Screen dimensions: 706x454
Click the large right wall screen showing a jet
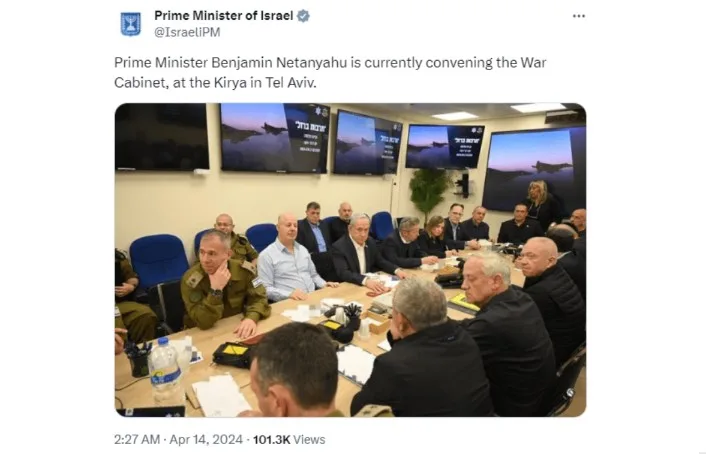(534, 169)
